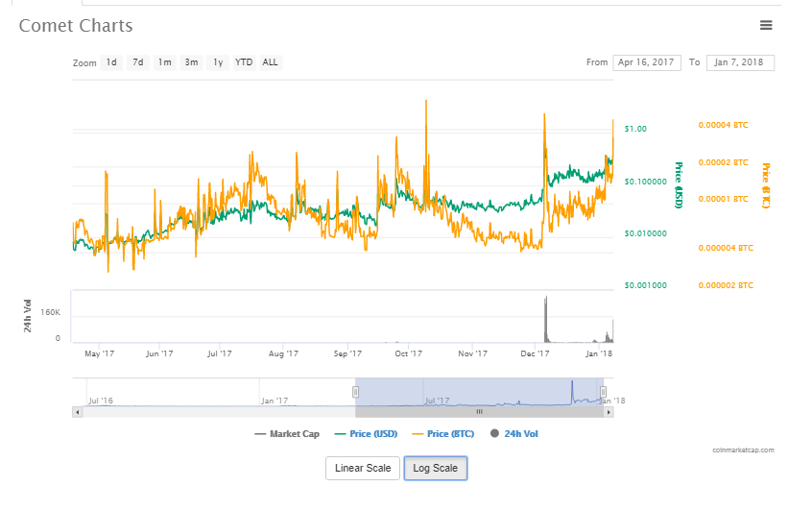Set zoom to YTD
This screenshot has height=511, width=812.
point(244,62)
